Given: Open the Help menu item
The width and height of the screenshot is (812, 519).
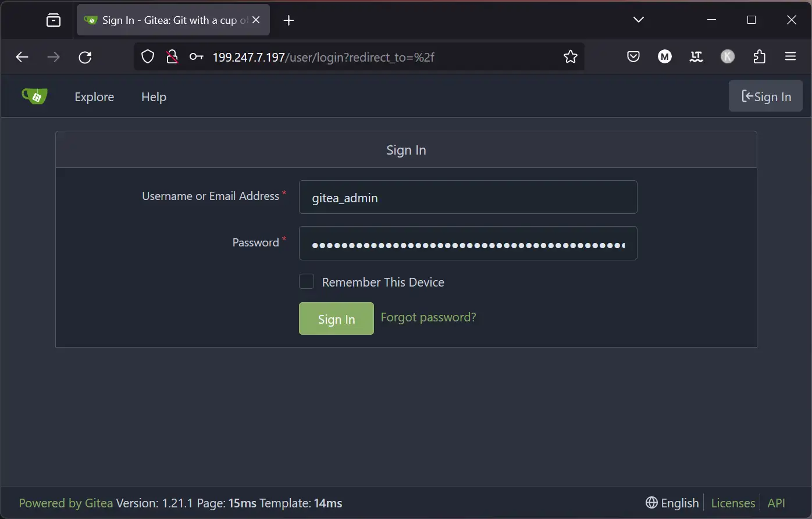Looking at the screenshot, I should point(154,97).
